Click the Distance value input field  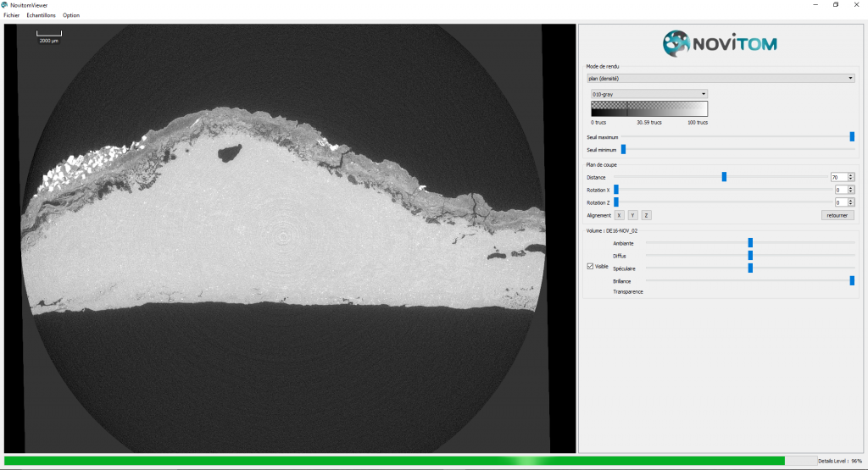click(x=837, y=177)
